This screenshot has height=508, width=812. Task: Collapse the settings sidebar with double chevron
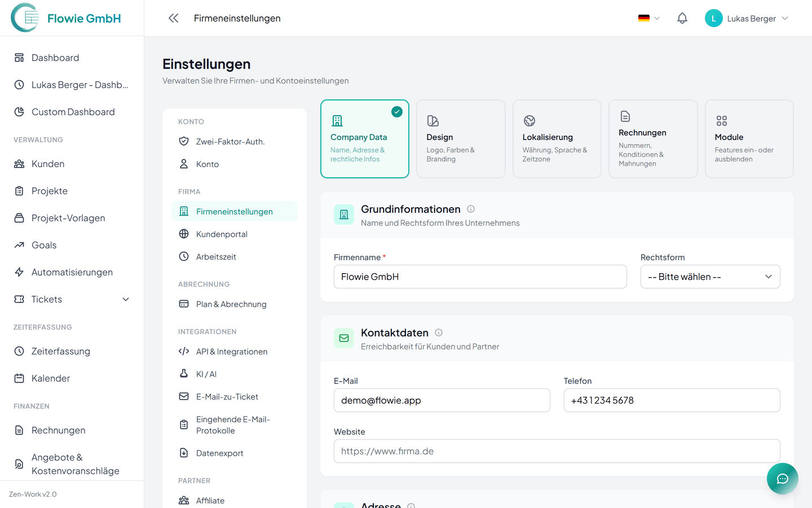click(173, 17)
